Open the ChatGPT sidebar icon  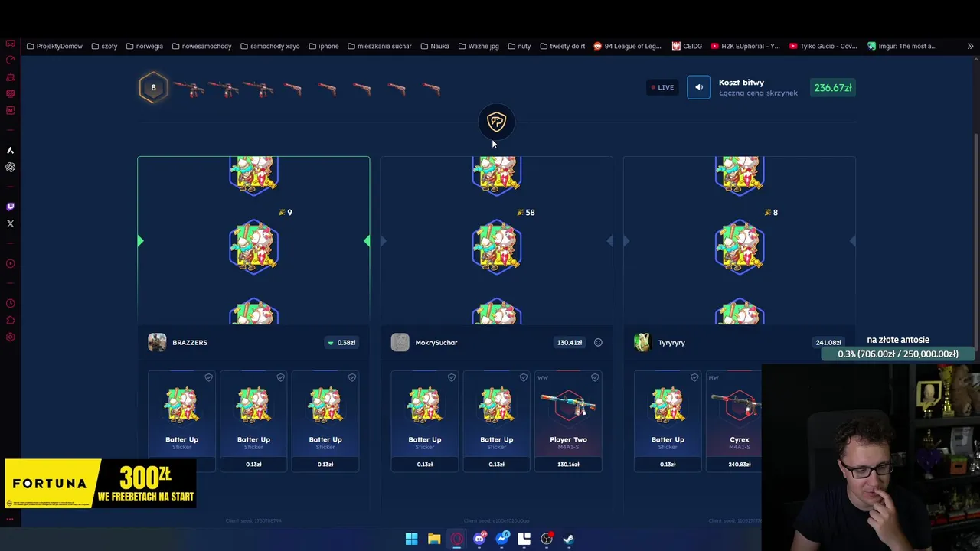click(10, 167)
